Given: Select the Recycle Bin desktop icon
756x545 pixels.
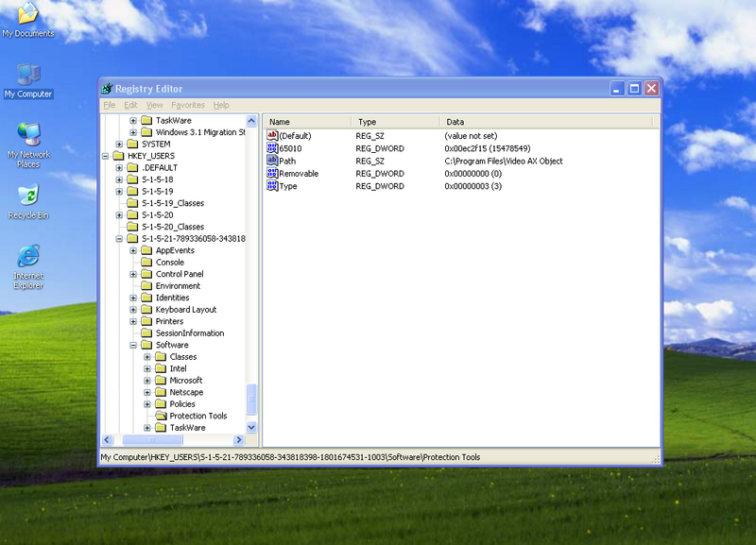Looking at the screenshot, I should pos(28,201).
